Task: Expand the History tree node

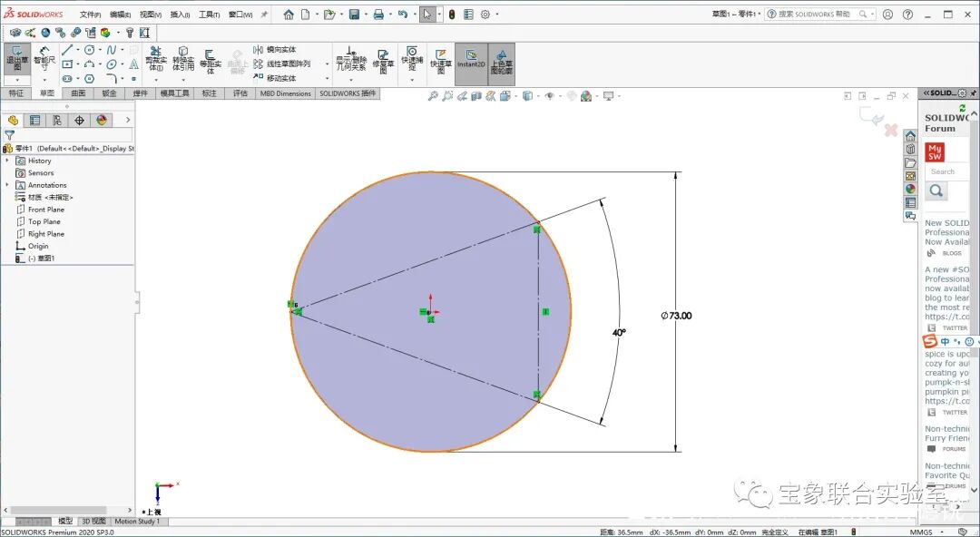Action: (x=7, y=161)
